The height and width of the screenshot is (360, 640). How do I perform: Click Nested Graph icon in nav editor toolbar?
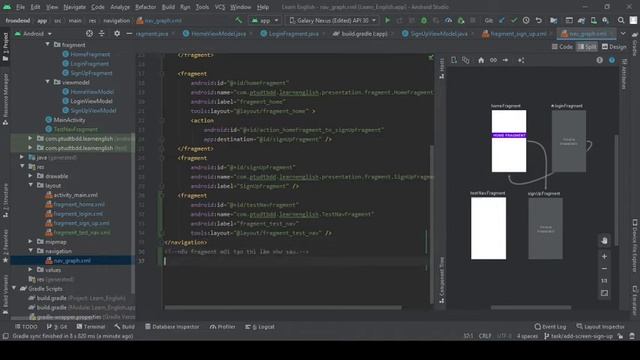click(x=466, y=60)
